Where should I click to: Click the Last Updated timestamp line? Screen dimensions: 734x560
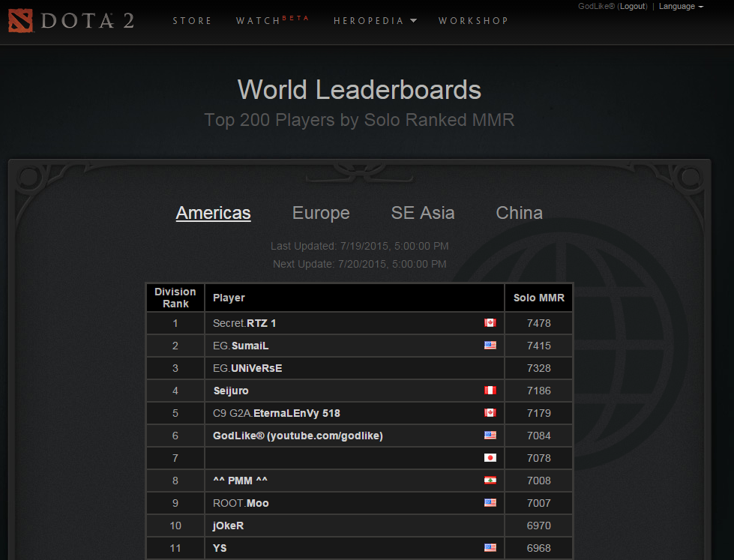click(x=360, y=246)
